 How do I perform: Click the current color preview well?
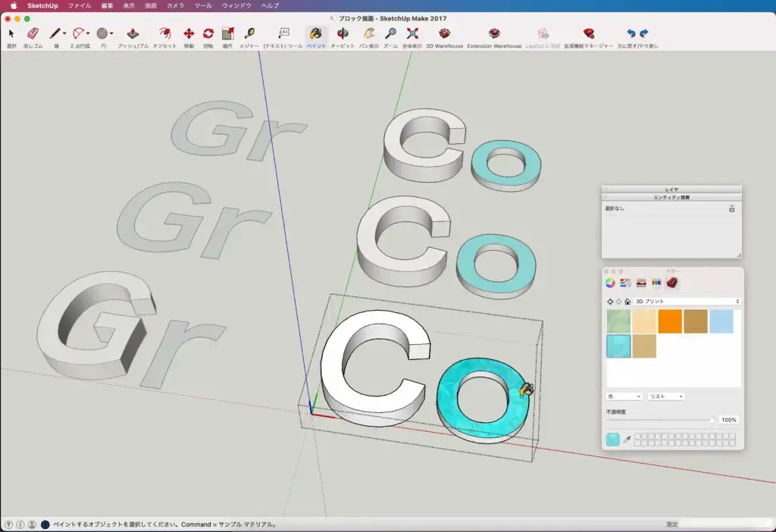(612, 440)
